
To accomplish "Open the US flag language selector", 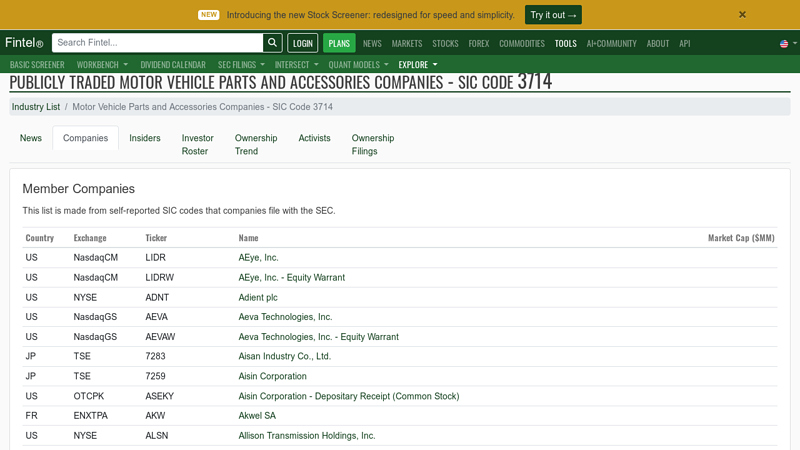I will [787, 44].
